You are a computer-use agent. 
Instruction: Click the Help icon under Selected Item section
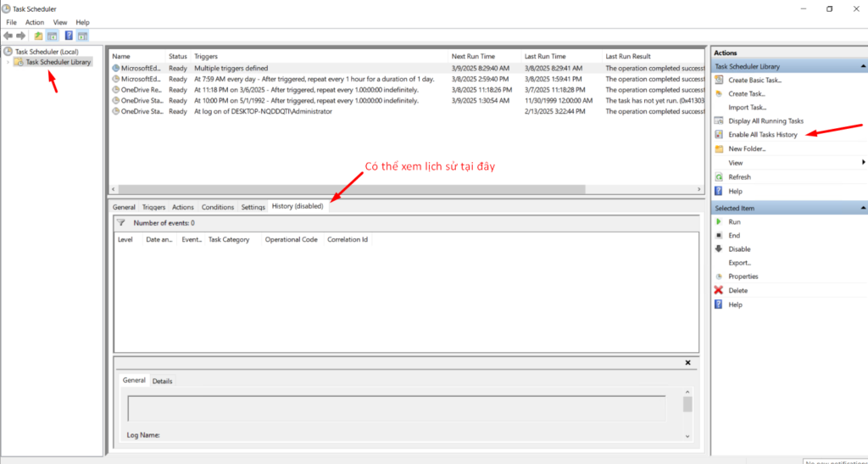click(719, 305)
